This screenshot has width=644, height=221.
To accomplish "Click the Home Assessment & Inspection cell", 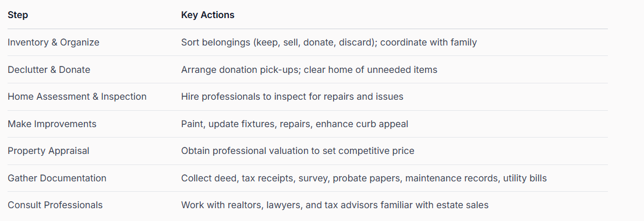I will [x=77, y=97].
